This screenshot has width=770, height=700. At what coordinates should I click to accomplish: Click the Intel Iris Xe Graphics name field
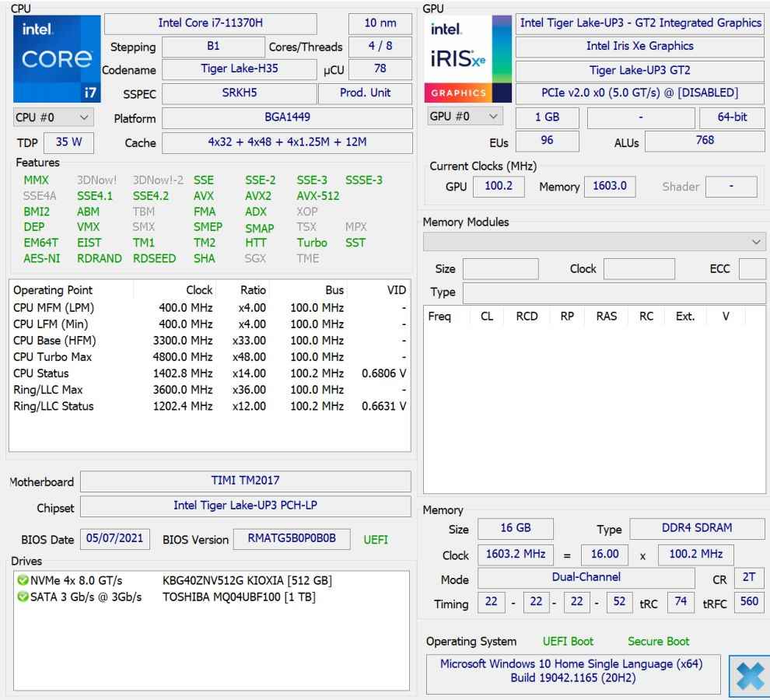coord(640,47)
